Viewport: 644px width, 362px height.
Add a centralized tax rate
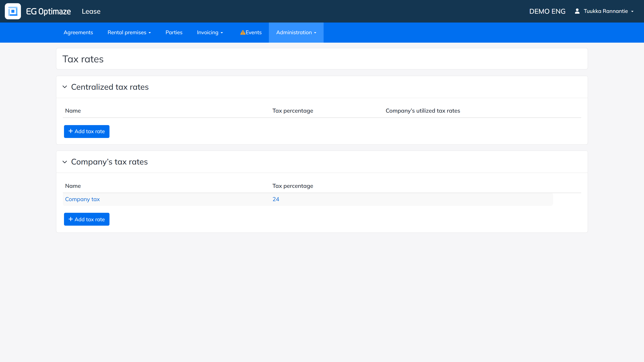pyautogui.click(x=87, y=131)
